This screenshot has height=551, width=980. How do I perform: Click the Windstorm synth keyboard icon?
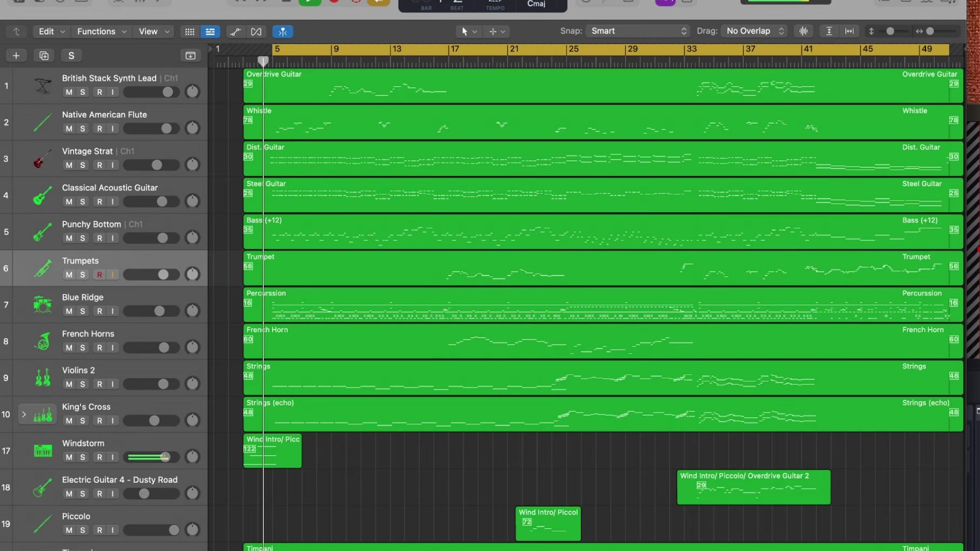tap(43, 451)
